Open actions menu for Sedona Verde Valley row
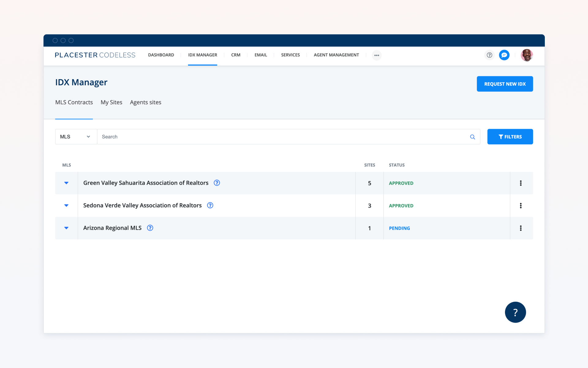Viewport: 588px width, 368px height. point(521,206)
